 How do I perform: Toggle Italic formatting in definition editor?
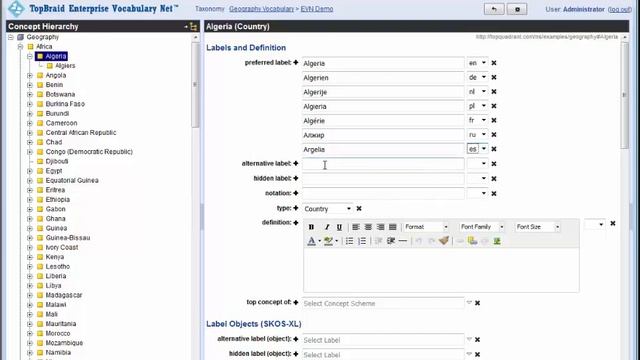[x=327, y=227]
